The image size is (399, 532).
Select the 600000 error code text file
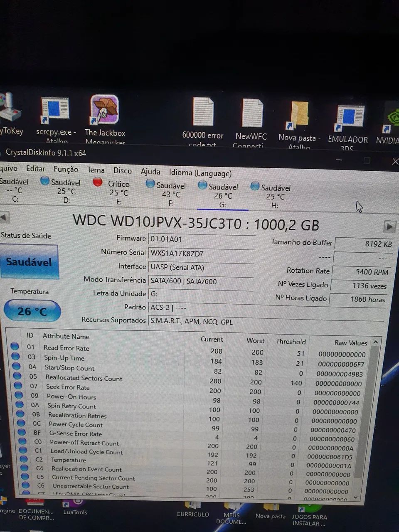[x=203, y=123]
